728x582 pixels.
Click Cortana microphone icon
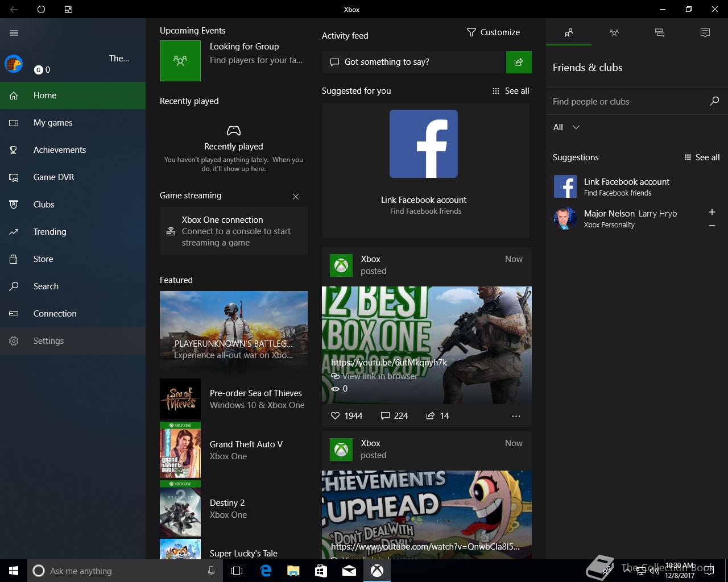tap(211, 571)
